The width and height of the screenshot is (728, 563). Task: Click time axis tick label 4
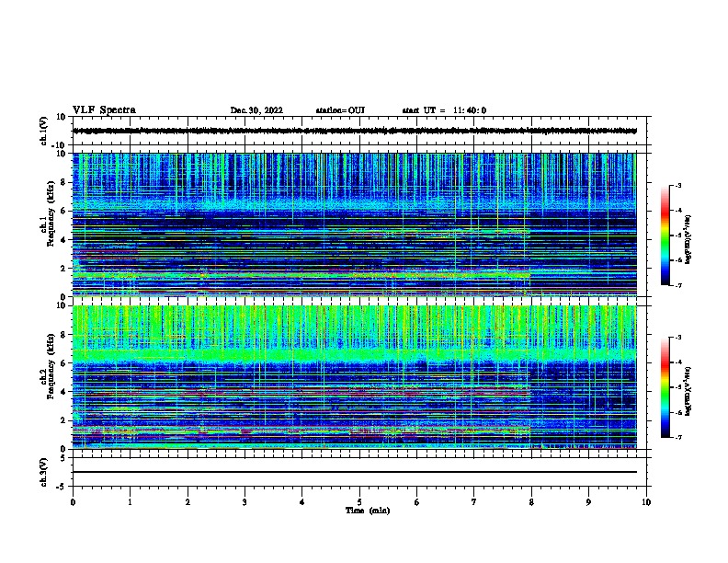click(301, 502)
